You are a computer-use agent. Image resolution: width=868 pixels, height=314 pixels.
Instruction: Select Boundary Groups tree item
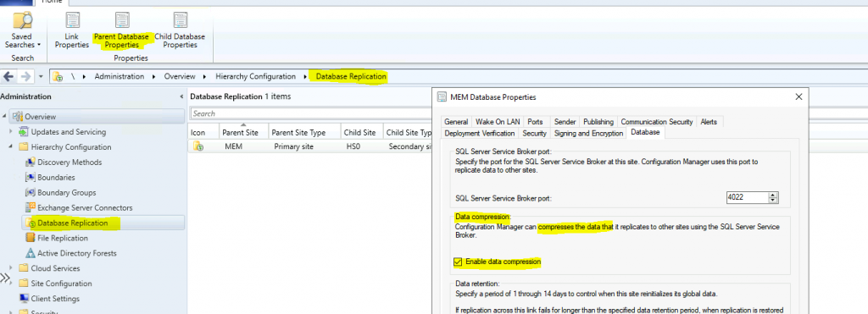coord(66,192)
